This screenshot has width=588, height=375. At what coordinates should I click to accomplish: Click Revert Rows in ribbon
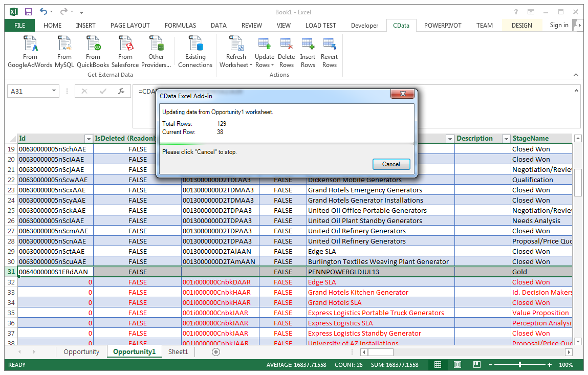point(329,52)
